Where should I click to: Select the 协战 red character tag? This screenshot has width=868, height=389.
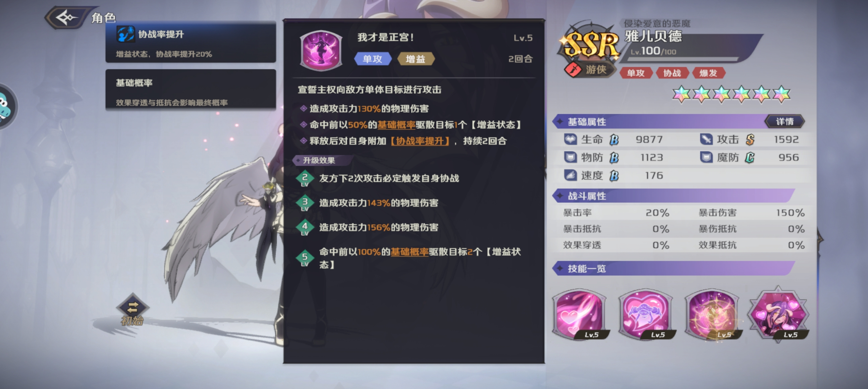672,73
